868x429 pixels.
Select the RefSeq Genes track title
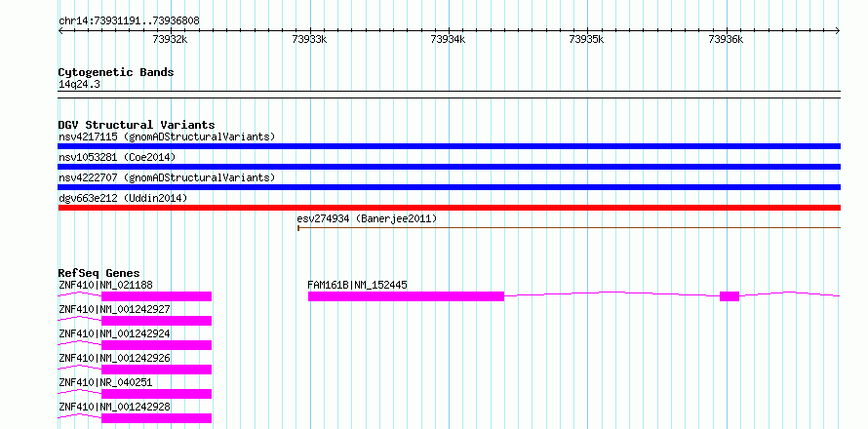point(99,273)
